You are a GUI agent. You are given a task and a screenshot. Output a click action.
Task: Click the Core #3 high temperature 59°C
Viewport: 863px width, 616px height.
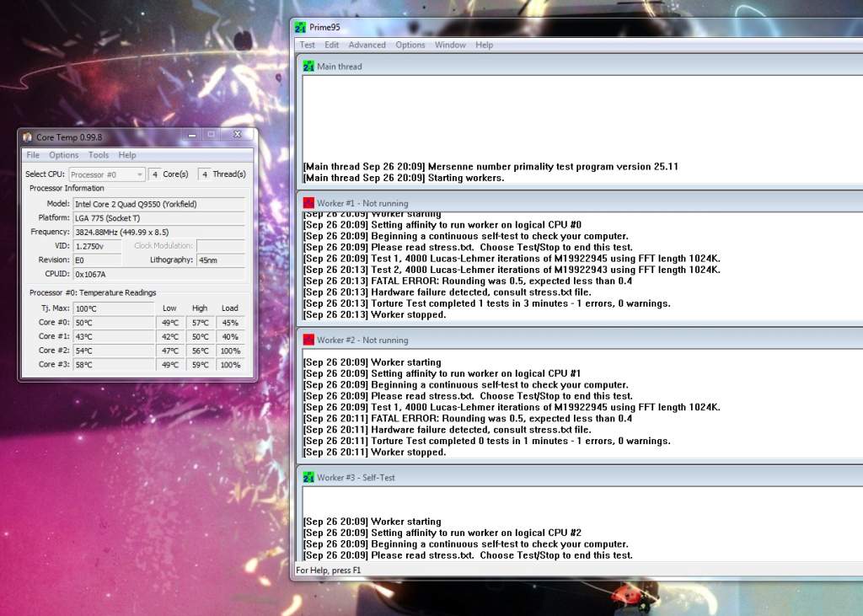click(201, 364)
